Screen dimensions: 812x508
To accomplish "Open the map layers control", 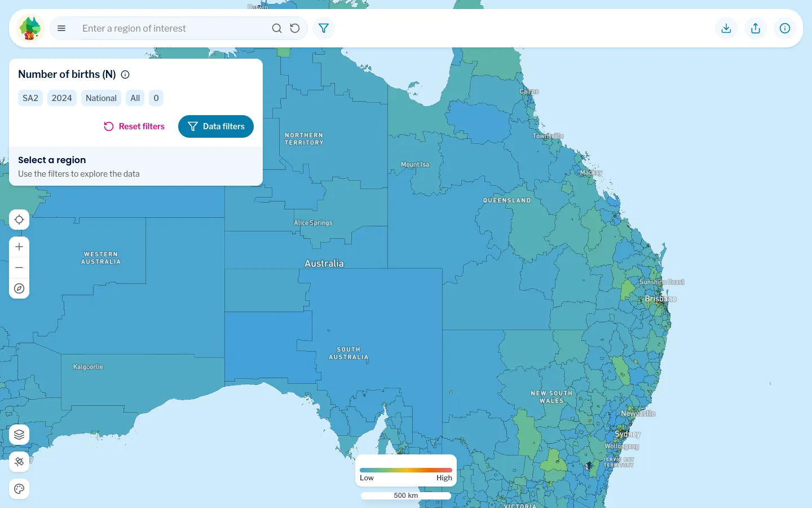I will [x=19, y=435].
